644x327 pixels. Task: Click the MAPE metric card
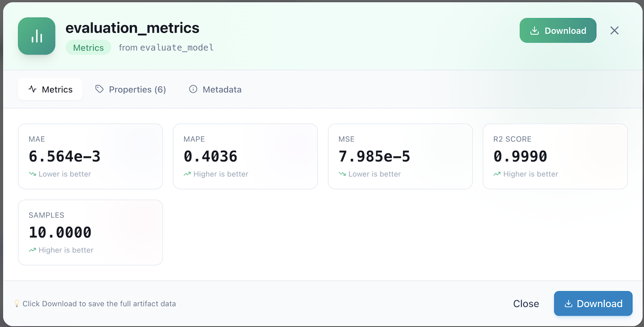click(245, 156)
